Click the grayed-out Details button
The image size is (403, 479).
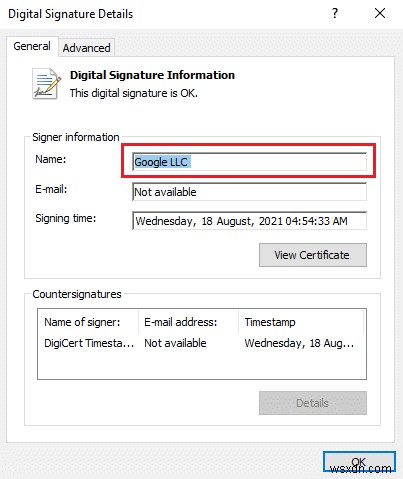313,403
